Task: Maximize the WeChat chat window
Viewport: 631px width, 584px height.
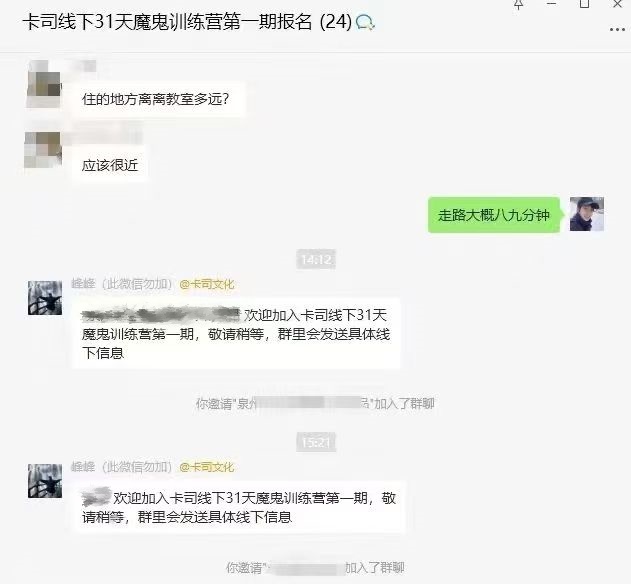Action: [x=584, y=4]
